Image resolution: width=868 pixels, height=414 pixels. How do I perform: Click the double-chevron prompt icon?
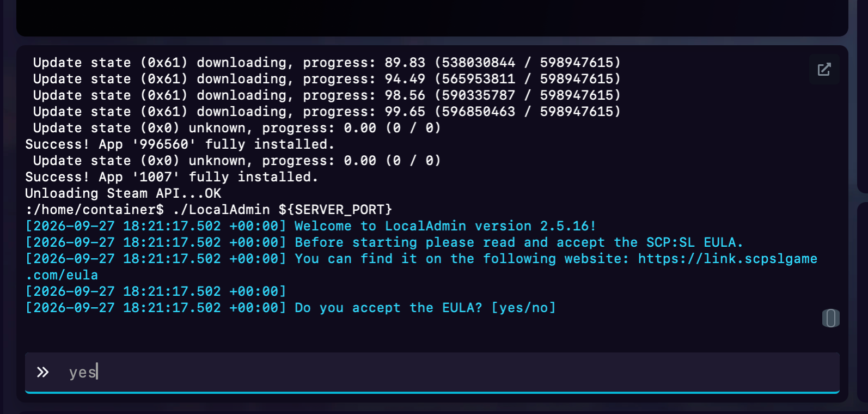pyautogui.click(x=42, y=372)
